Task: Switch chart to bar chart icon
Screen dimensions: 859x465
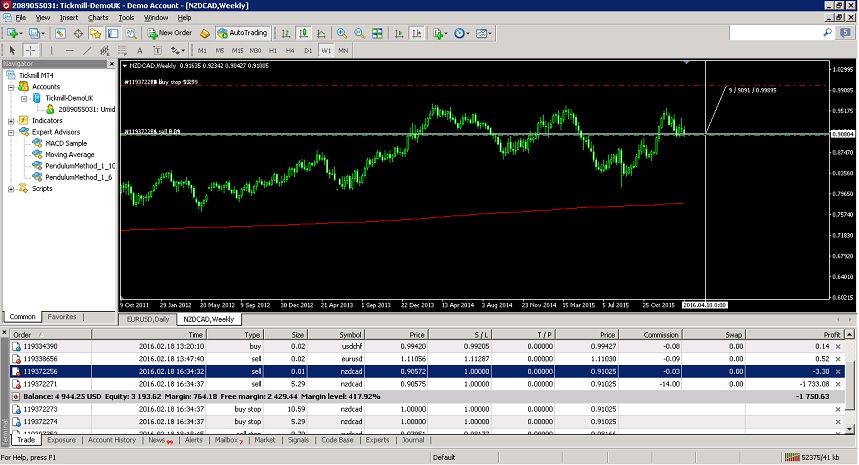Action: [x=286, y=33]
